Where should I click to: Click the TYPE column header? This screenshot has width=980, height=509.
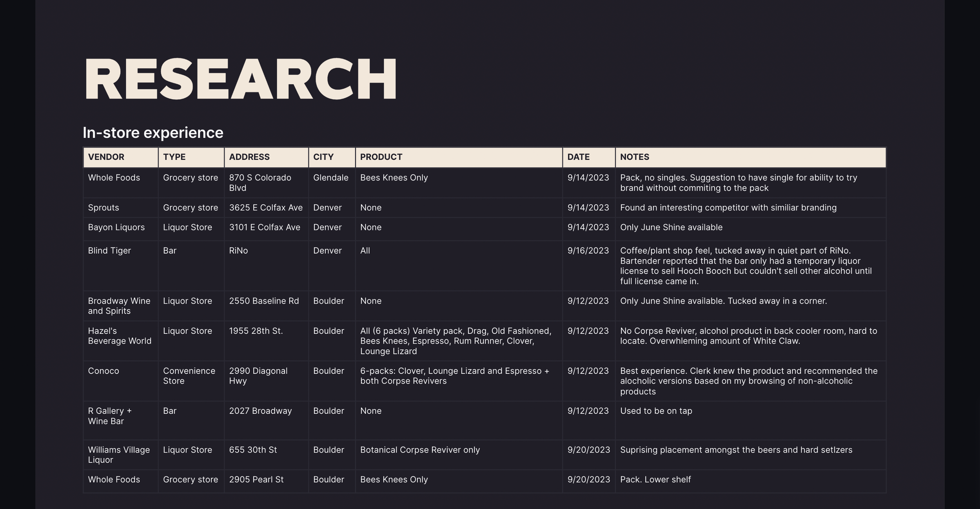click(x=191, y=157)
